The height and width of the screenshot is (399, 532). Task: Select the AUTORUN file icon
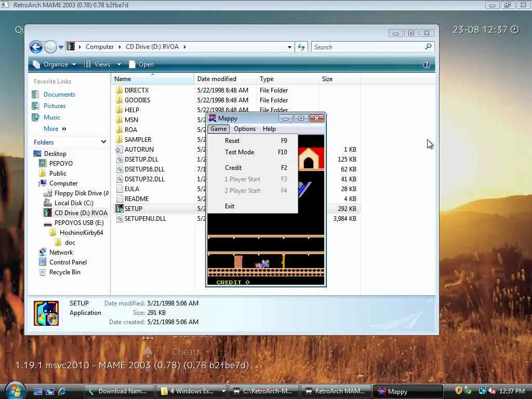point(119,149)
